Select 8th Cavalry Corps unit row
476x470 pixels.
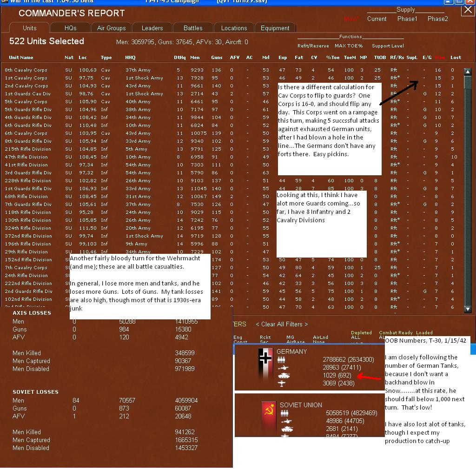(232, 70)
